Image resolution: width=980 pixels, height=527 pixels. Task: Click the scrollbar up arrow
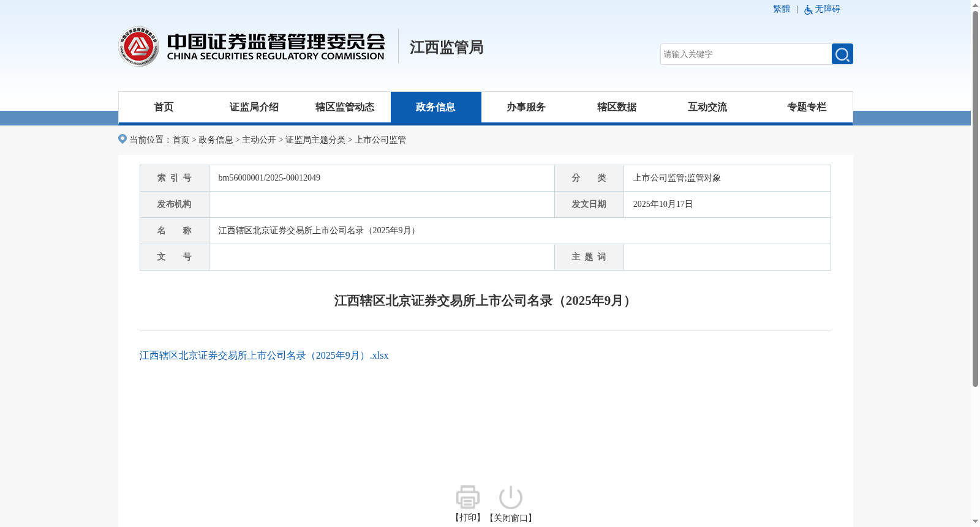975,5
